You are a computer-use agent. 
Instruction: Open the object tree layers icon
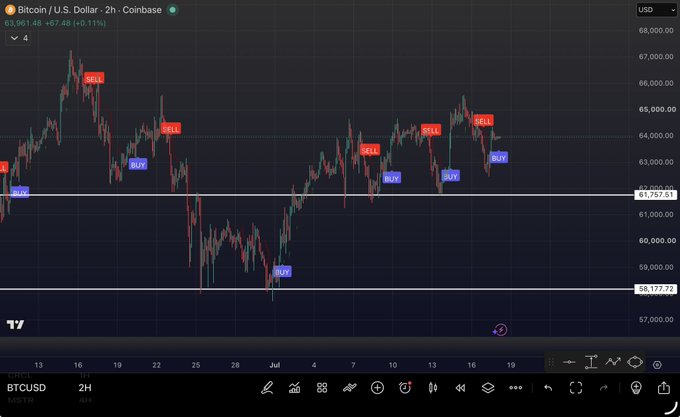(x=488, y=388)
